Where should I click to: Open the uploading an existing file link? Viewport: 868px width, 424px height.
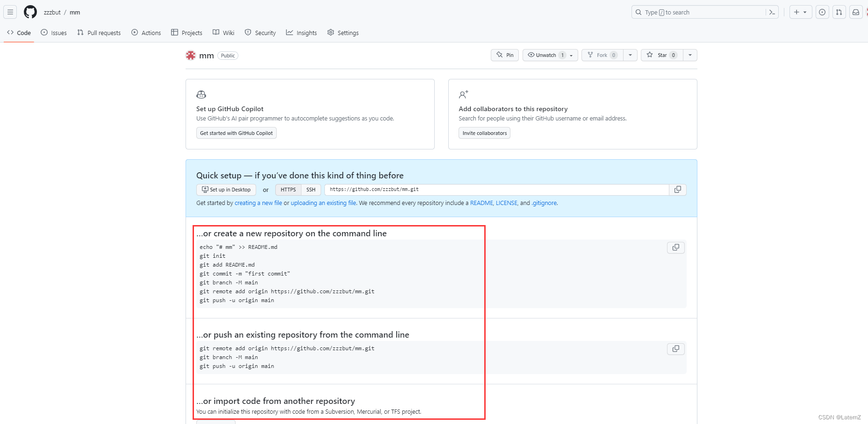pos(323,203)
